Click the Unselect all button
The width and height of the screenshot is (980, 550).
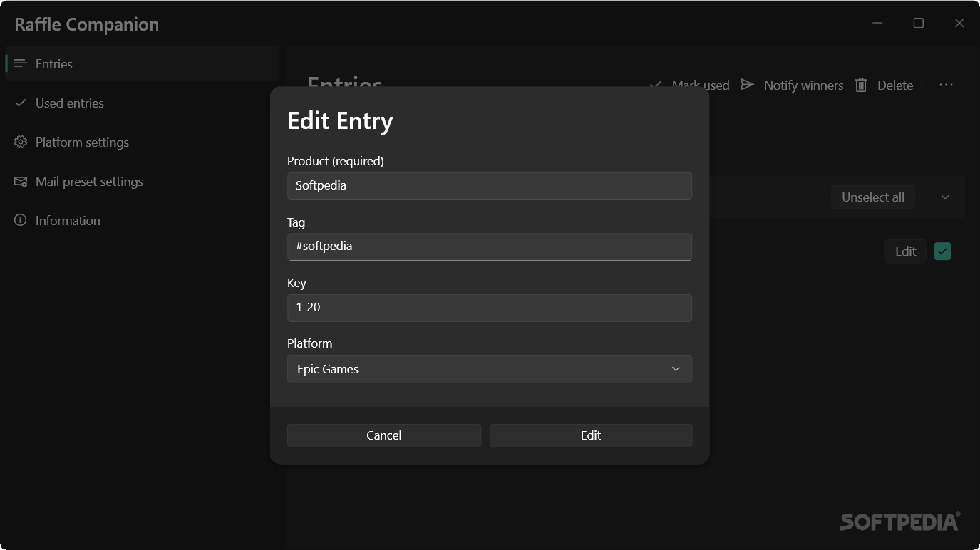pos(873,197)
